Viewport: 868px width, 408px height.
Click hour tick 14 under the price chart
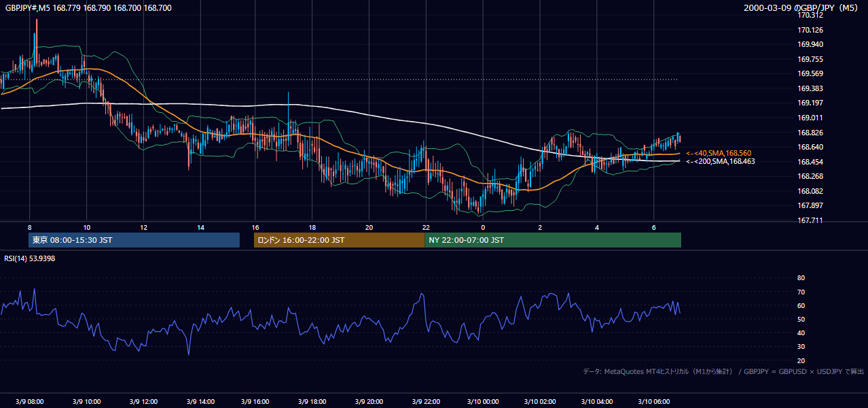pos(200,227)
